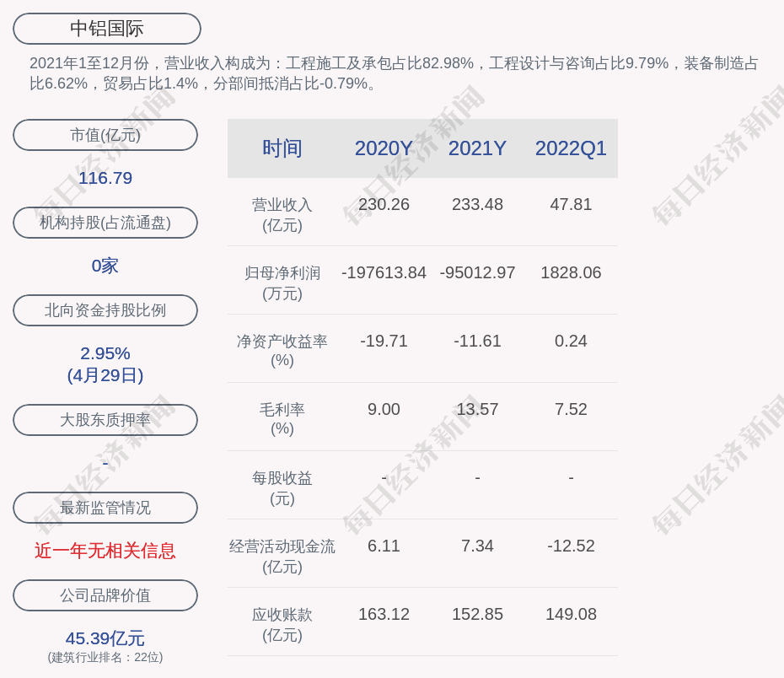The width and height of the screenshot is (784, 678).
Task: Click the 营业收入(亿元) row label
Action: tap(282, 215)
